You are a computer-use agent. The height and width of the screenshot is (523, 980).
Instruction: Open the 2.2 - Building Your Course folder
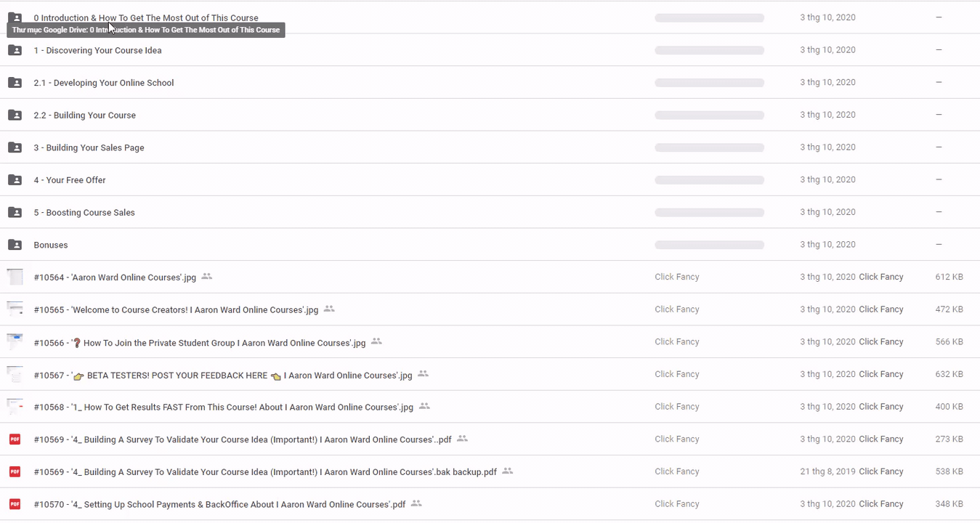tap(84, 115)
